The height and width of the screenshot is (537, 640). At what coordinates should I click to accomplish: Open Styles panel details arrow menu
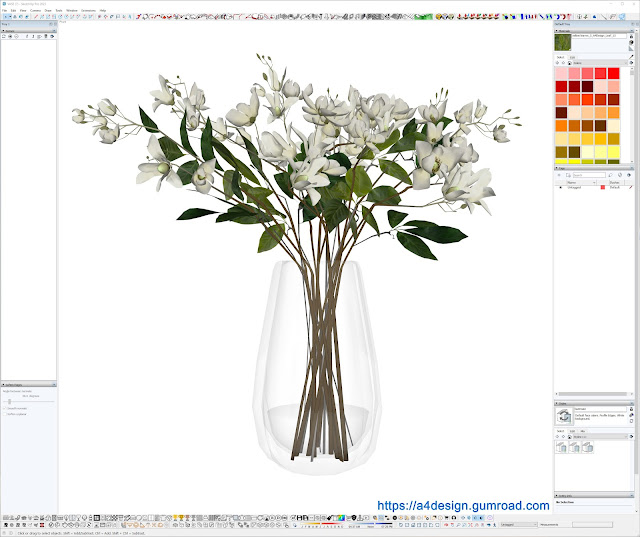(x=631, y=437)
